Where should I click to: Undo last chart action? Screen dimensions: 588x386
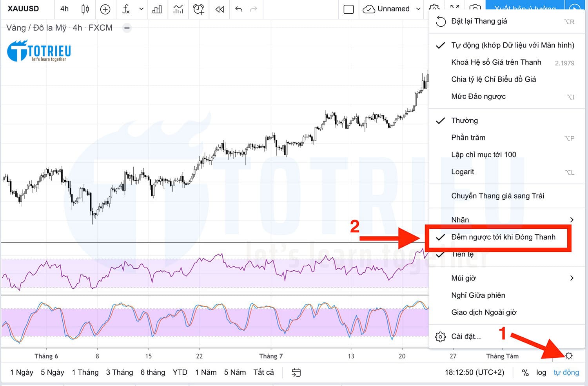coord(238,9)
